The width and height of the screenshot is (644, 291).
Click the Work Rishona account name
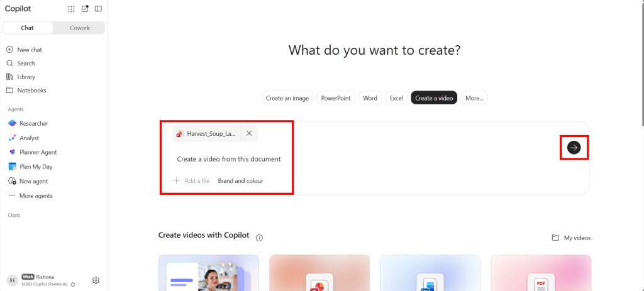(x=37, y=277)
